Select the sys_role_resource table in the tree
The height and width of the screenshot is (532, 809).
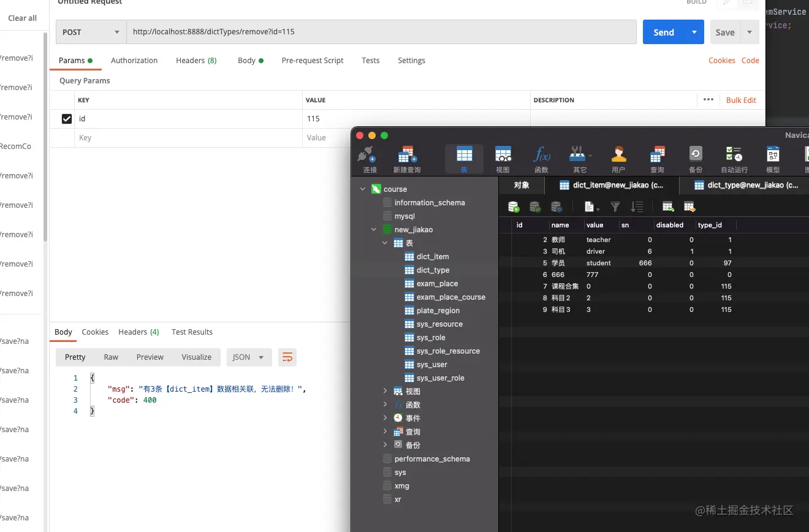click(x=448, y=351)
